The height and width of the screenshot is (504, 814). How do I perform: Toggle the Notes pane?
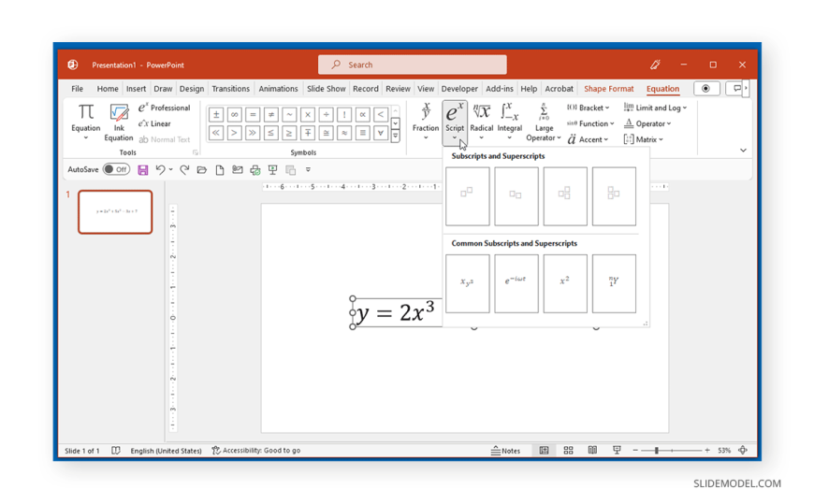505,451
